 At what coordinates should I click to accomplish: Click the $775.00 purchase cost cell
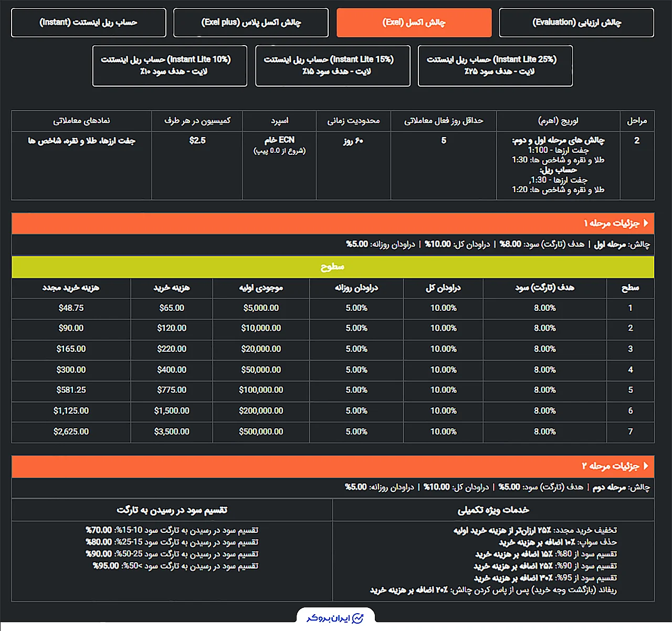[172, 390]
